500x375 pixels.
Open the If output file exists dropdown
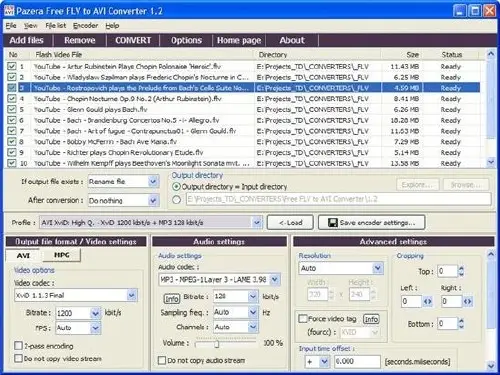(153, 182)
